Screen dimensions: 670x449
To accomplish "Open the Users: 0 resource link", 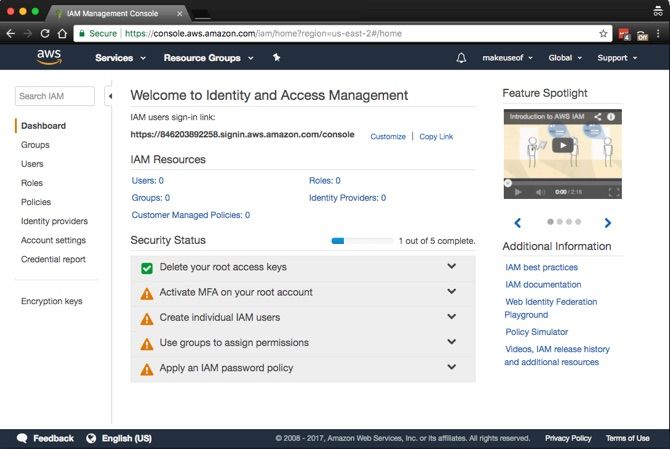I will (x=147, y=180).
